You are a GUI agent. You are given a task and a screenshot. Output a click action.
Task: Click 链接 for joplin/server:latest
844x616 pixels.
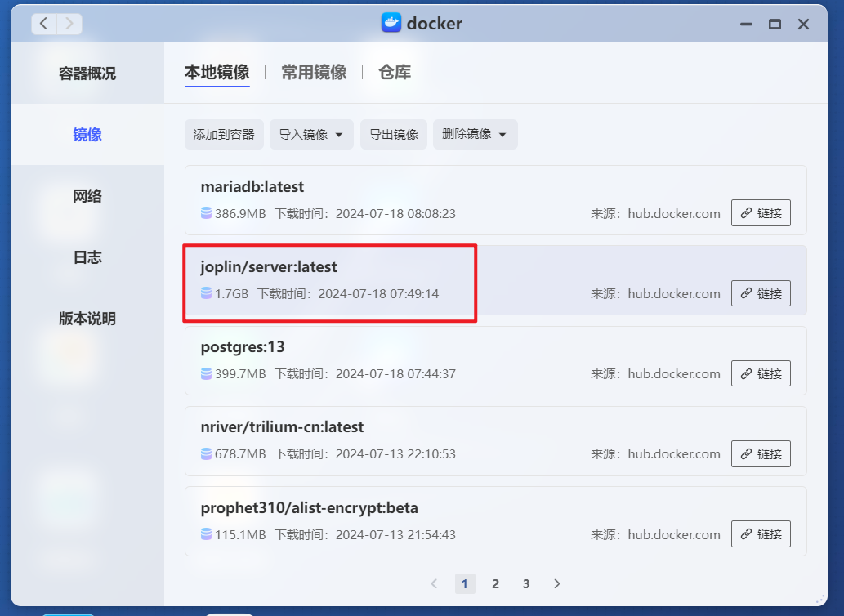[x=760, y=293]
